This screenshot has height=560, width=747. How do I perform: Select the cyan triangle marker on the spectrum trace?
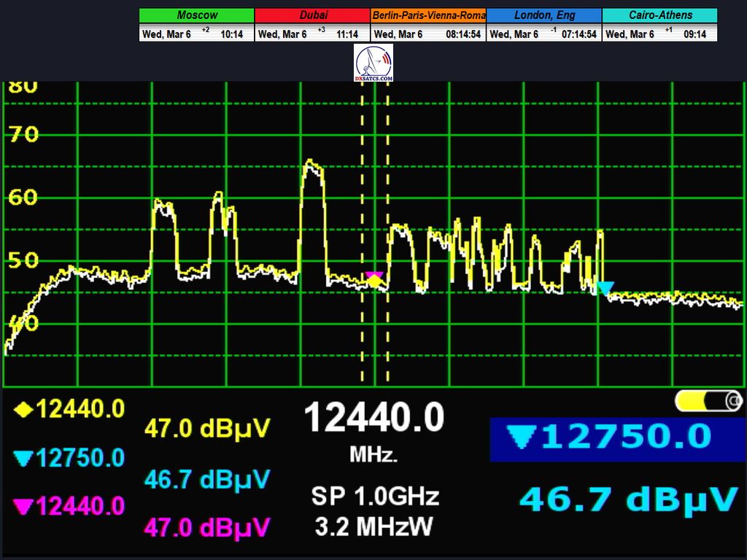[605, 288]
